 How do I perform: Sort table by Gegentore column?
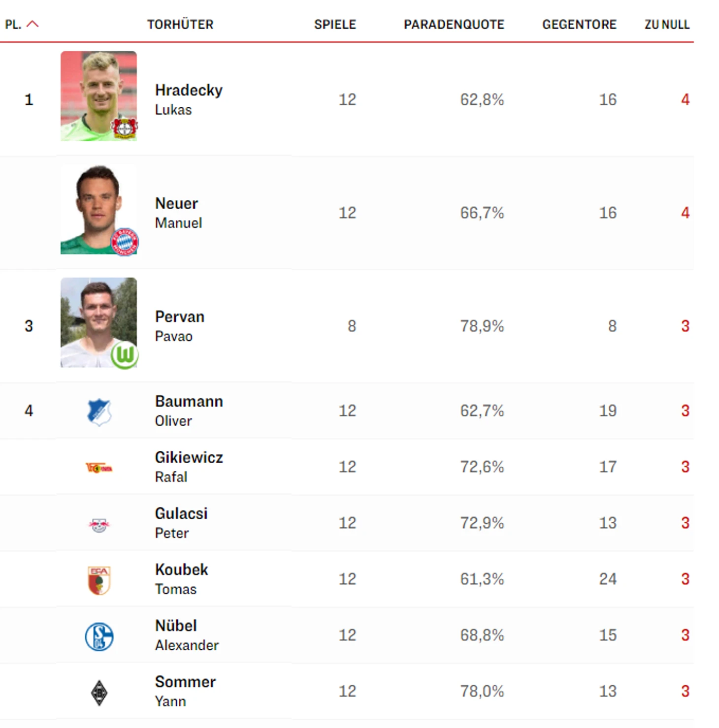[579, 25]
